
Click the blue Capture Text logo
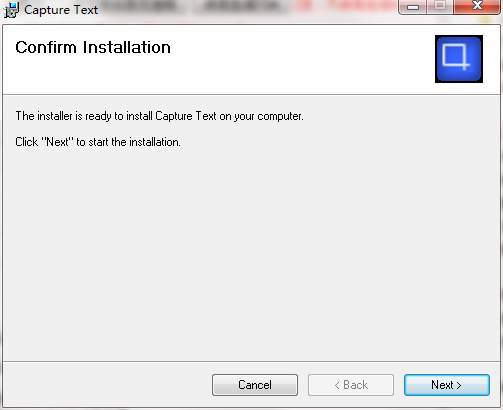(x=459, y=59)
